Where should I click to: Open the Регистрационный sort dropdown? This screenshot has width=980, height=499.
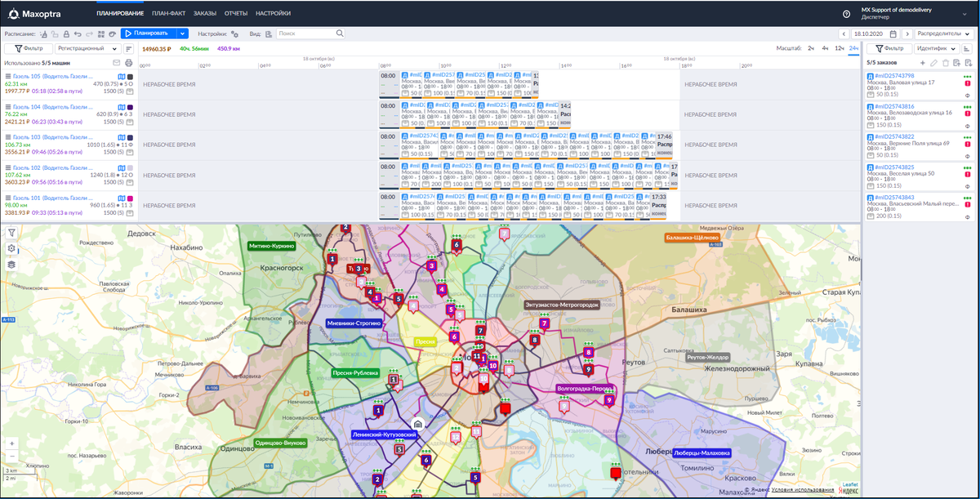[87, 49]
